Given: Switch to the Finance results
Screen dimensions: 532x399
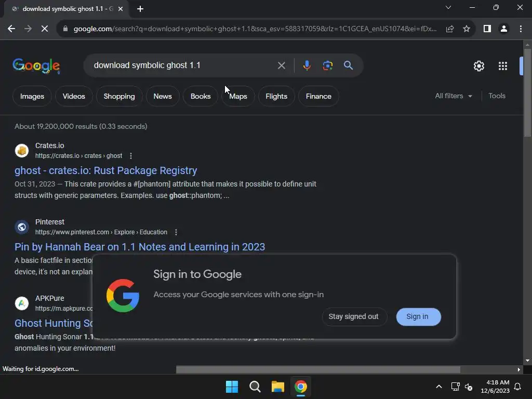Looking at the screenshot, I should tap(318, 96).
